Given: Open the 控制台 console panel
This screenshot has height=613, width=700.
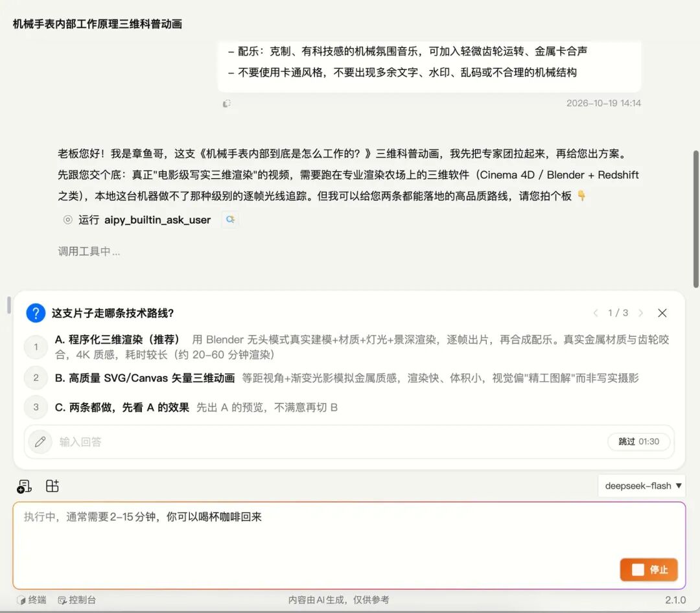Looking at the screenshot, I should click(76, 599).
